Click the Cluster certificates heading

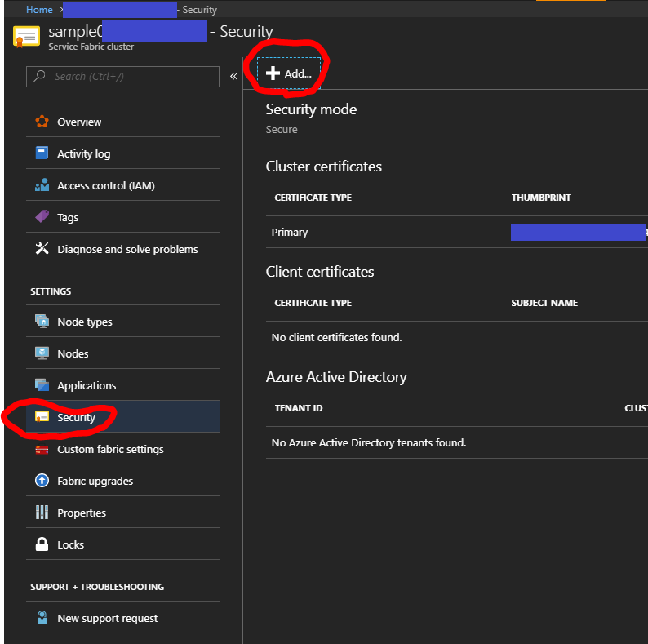point(323,167)
